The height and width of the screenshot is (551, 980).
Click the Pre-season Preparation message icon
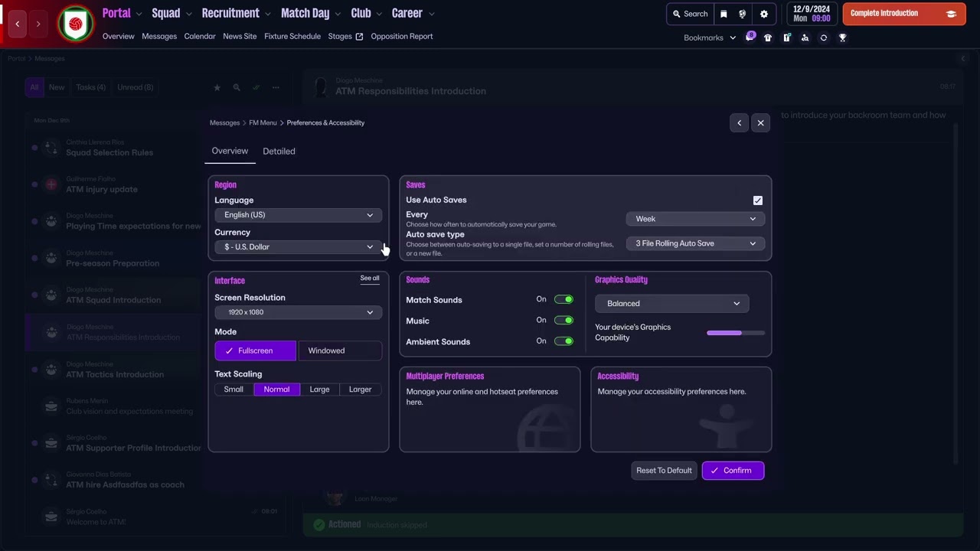click(x=51, y=258)
